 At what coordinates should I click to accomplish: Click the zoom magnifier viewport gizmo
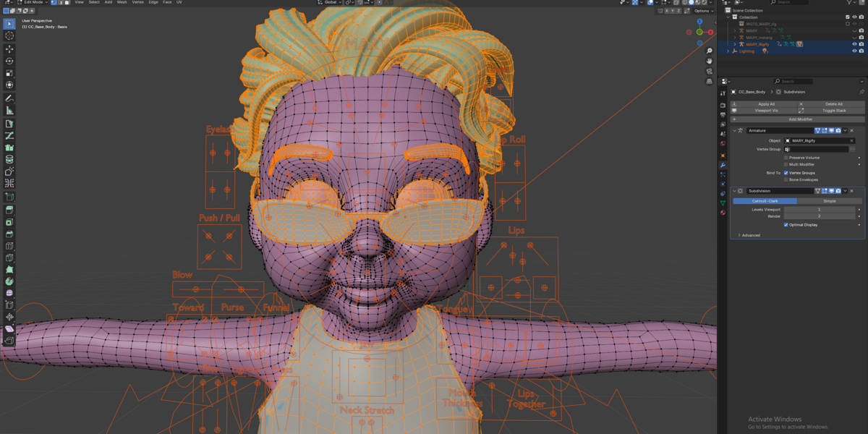click(710, 51)
